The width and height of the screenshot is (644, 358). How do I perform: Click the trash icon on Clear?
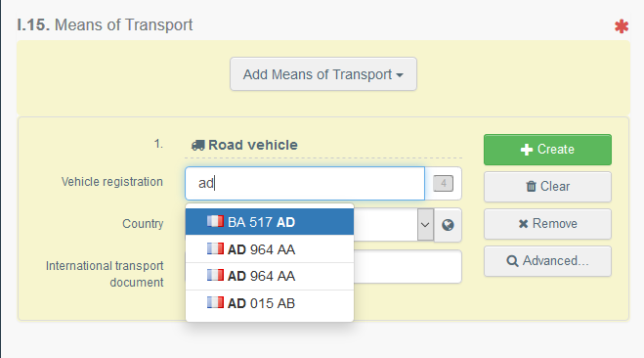(531, 187)
